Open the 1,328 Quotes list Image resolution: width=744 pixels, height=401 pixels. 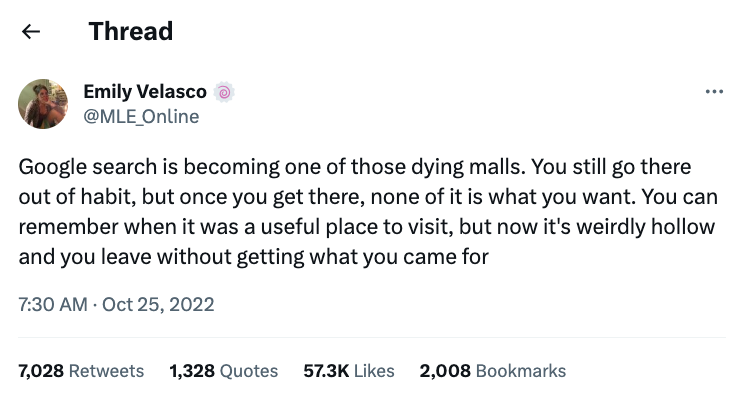224,371
